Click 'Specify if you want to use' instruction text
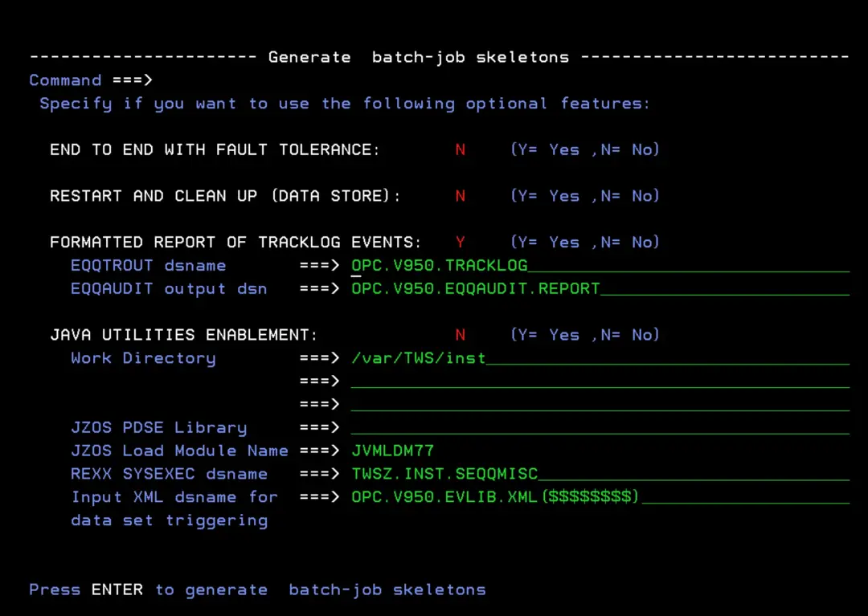This screenshot has width=868, height=616. pos(344,104)
